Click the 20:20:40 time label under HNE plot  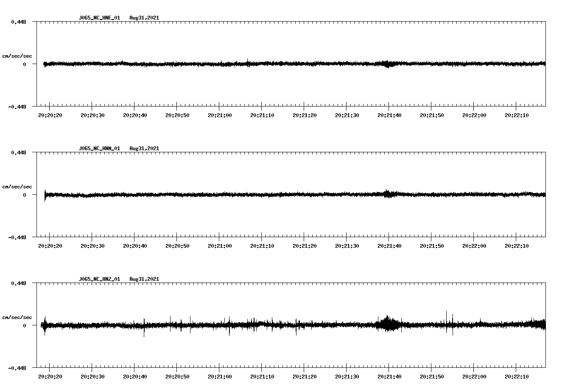[x=135, y=115]
